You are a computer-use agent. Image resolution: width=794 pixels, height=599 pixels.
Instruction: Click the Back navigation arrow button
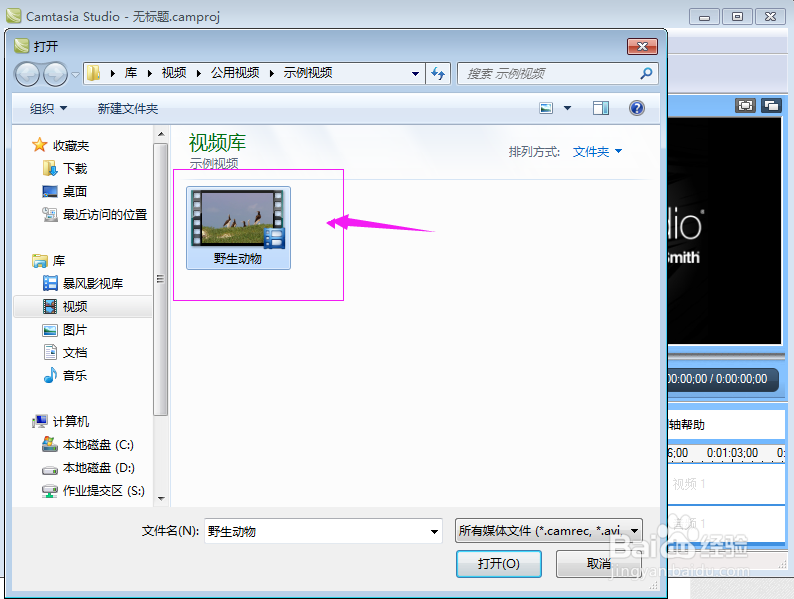[x=27, y=74]
